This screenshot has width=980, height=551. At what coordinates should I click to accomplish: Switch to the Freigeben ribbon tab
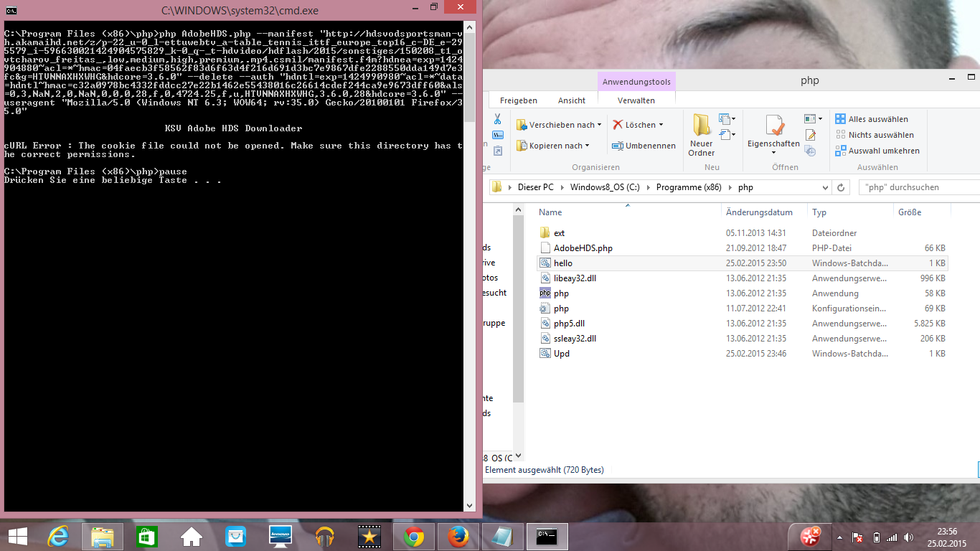[519, 100]
